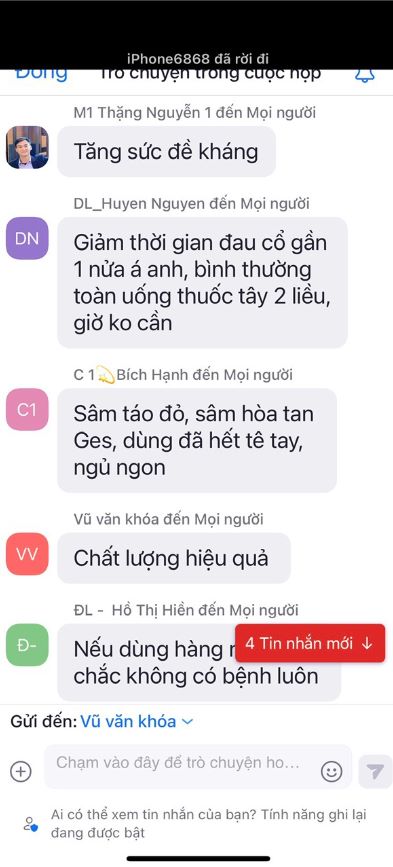Tap the Giảm thời gian đau cổ message
This screenshot has height=867, width=393.
(202, 283)
